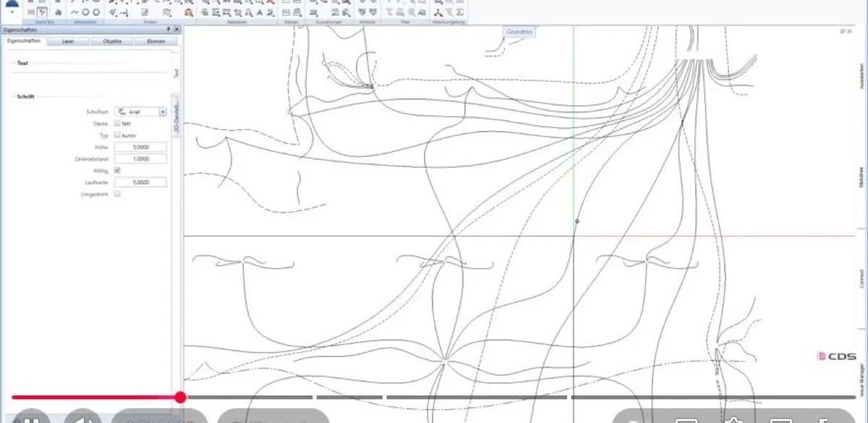This screenshot has width=868, height=423.
Task: Enable the fett bold checkbox
Action: pyautogui.click(x=117, y=124)
